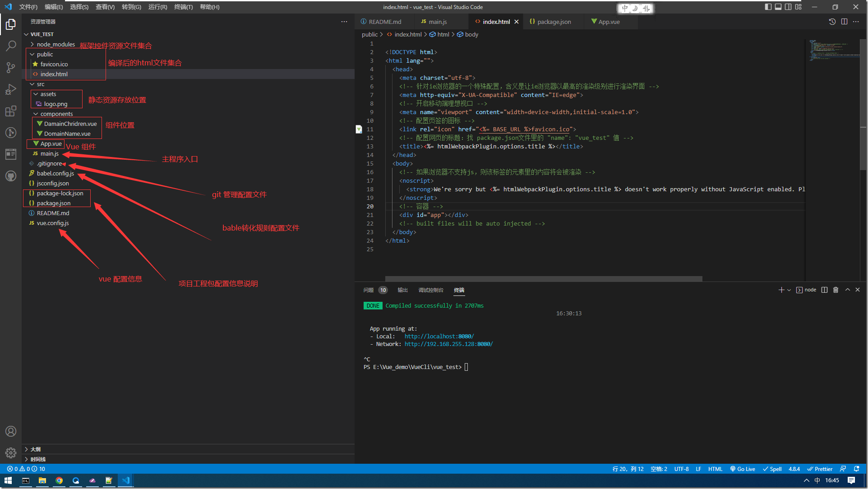Image resolution: width=868 pixels, height=489 pixels.
Task: Open vue.config.js in explorer
Action: coord(53,223)
